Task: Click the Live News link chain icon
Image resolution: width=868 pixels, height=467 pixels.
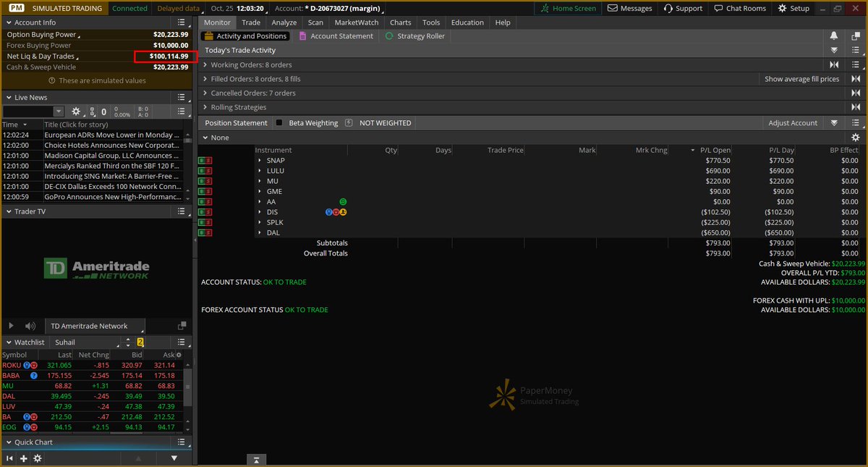Action: 92,112
